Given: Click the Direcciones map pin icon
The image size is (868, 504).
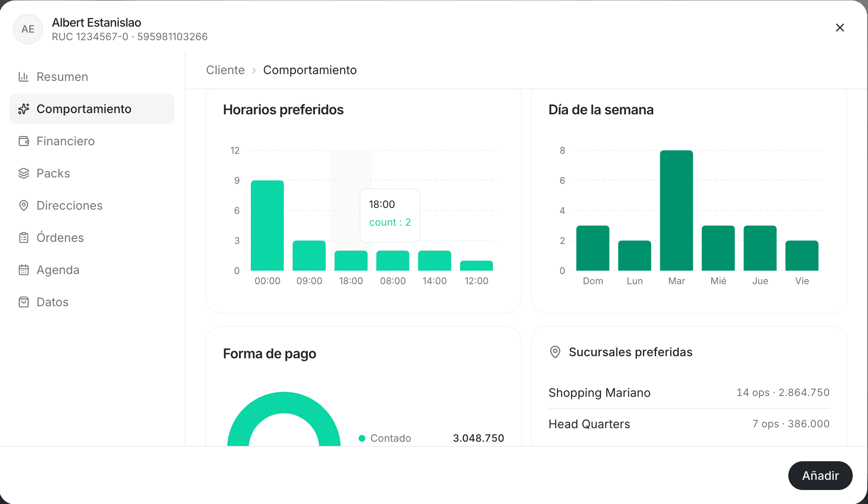Looking at the screenshot, I should tap(24, 205).
